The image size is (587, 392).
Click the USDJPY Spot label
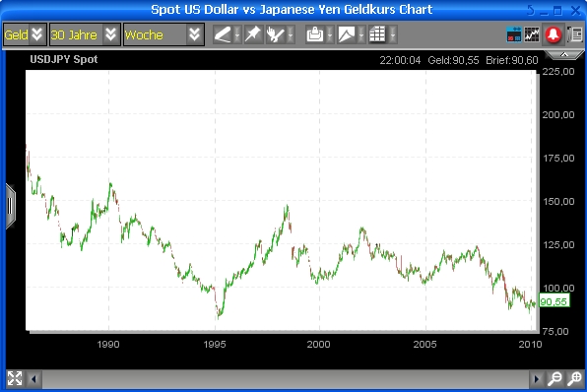pyautogui.click(x=64, y=59)
